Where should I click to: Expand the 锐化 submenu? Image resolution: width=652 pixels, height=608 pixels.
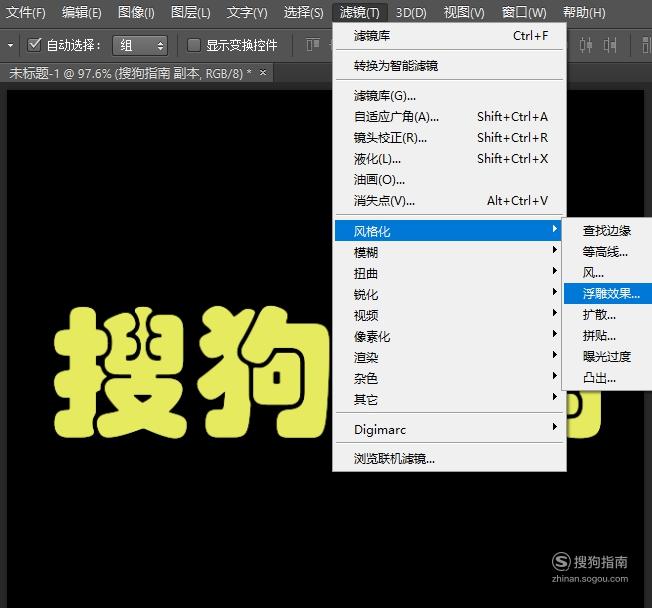[449, 294]
